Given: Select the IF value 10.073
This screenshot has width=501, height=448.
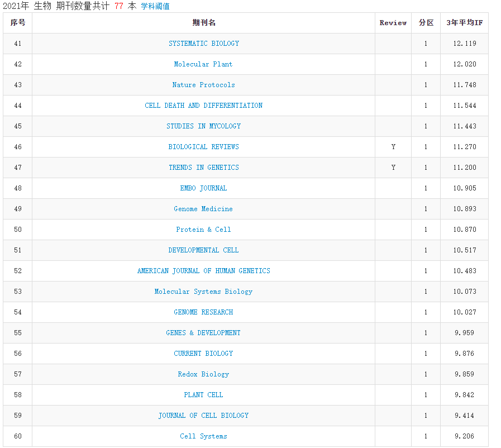Looking at the screenshot, I should (x=465, y=292).
